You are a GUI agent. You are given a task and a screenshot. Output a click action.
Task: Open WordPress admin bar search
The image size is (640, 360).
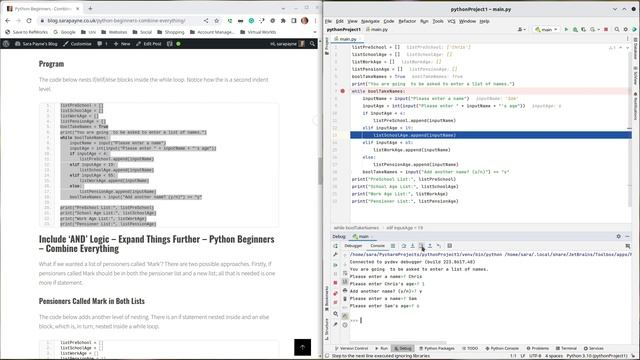pyautogui.click(x=312, y=44)
